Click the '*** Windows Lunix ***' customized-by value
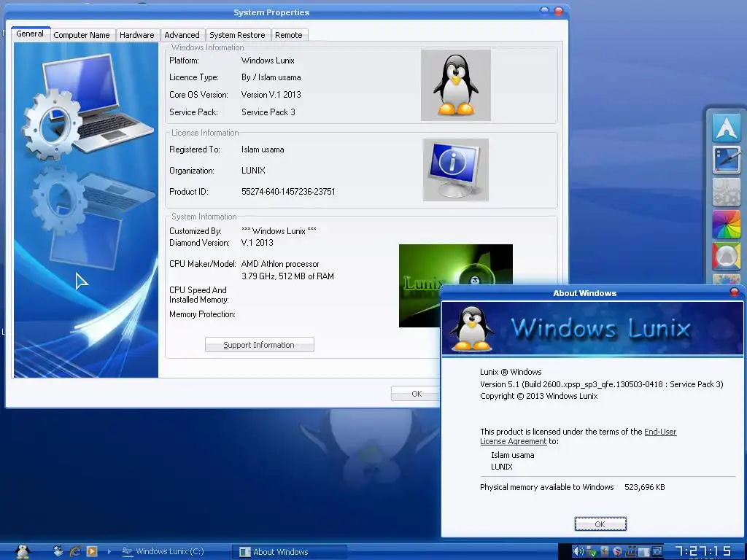 tap(279, 231)
